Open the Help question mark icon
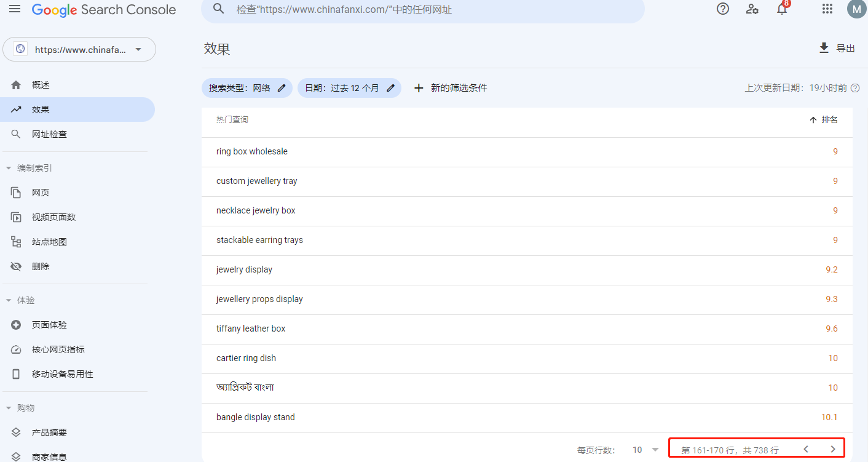This screenshot has width=868, height=462. (723, 9)
